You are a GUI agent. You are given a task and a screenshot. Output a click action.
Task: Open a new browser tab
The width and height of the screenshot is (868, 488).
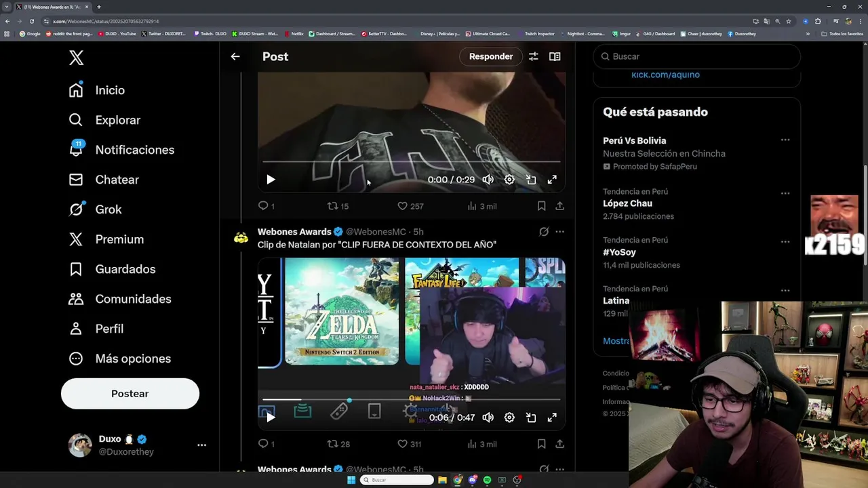(x=99, y=7)
